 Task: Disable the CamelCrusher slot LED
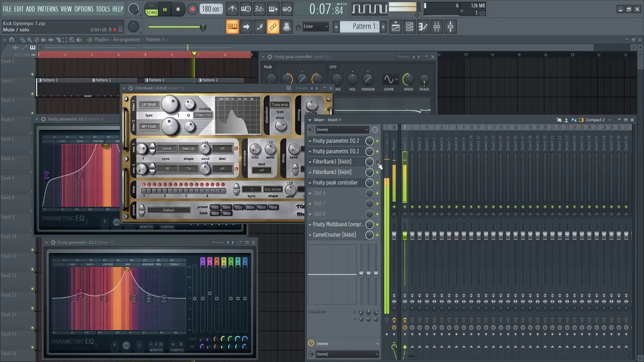coord(377,235)
